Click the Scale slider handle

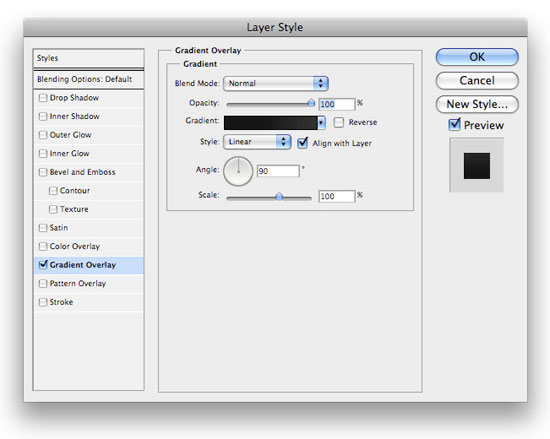coord(279,196)
